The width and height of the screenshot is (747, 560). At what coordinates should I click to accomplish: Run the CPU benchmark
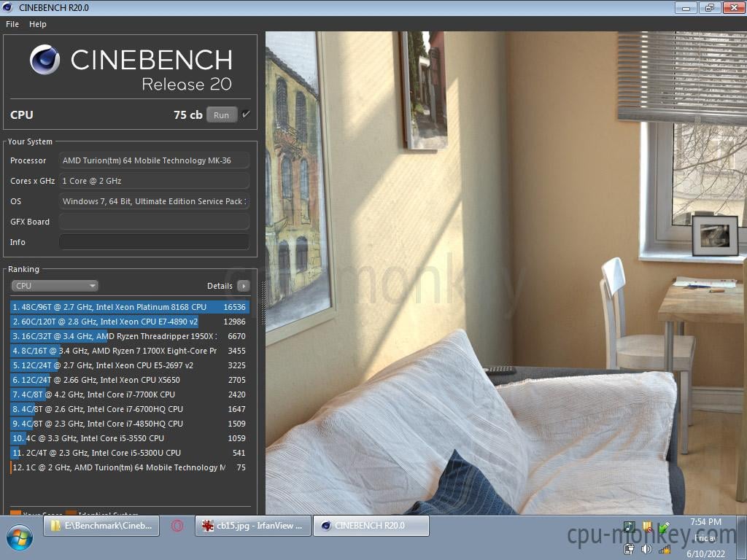tap(222, 114)
